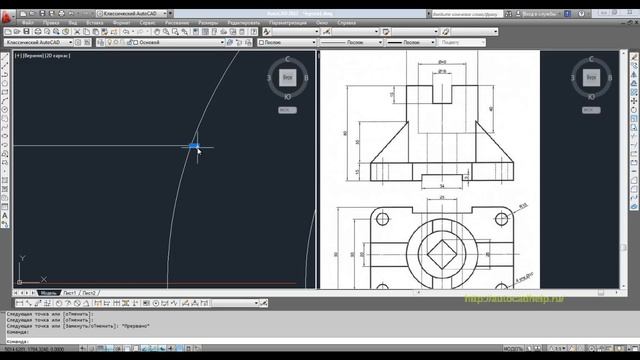The width and height of the screenshot is (640, 360).
Task: Open the Рисование menu
Action: click(177, 23)
